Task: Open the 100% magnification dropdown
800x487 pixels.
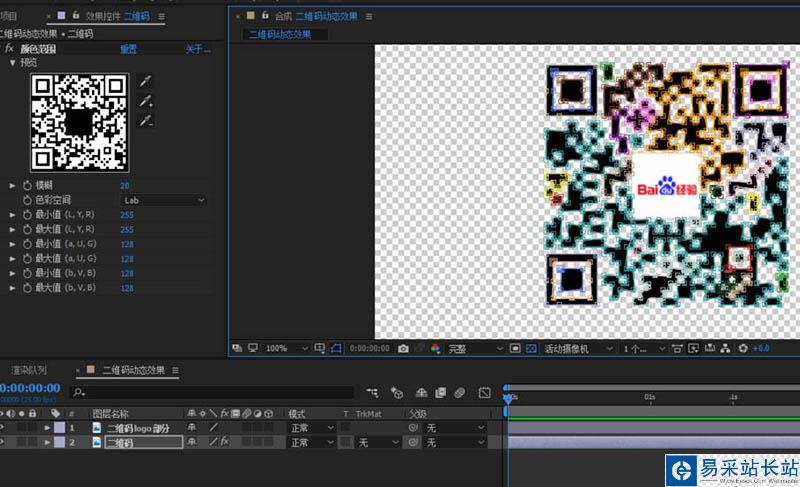Action: (286, 348)
